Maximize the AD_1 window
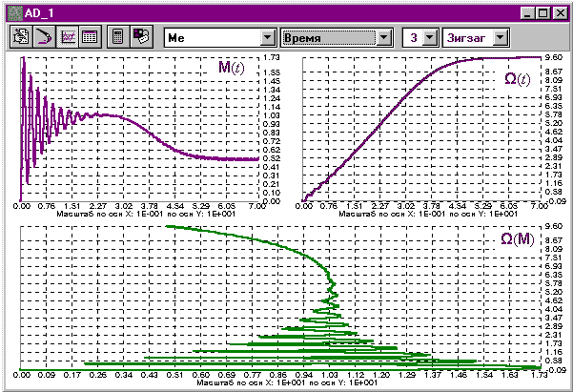This screenshot has width=573, height=392. tap(542, 13)
